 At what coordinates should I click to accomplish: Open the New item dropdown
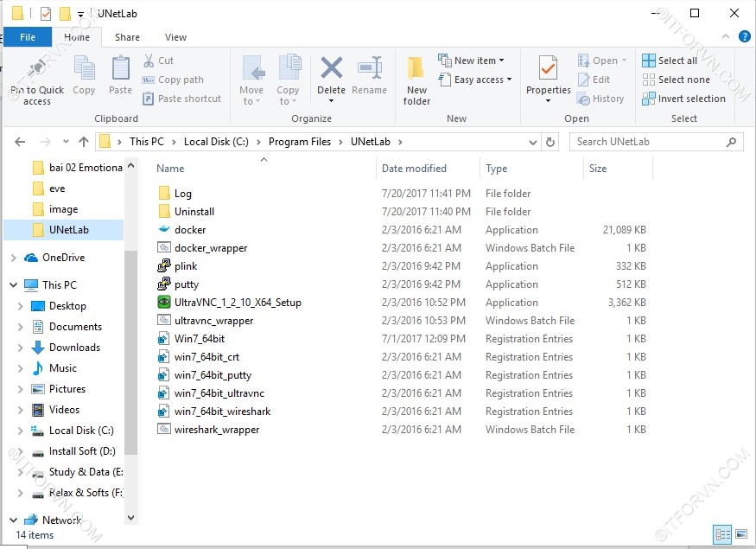pos(472,61)
